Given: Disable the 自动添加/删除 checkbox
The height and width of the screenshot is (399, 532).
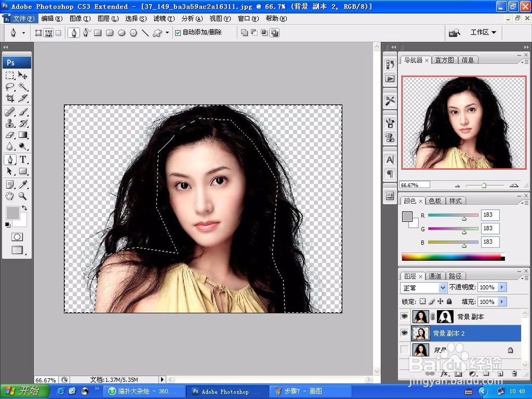Looking at the screenshot, I should (x=177, y=32).
